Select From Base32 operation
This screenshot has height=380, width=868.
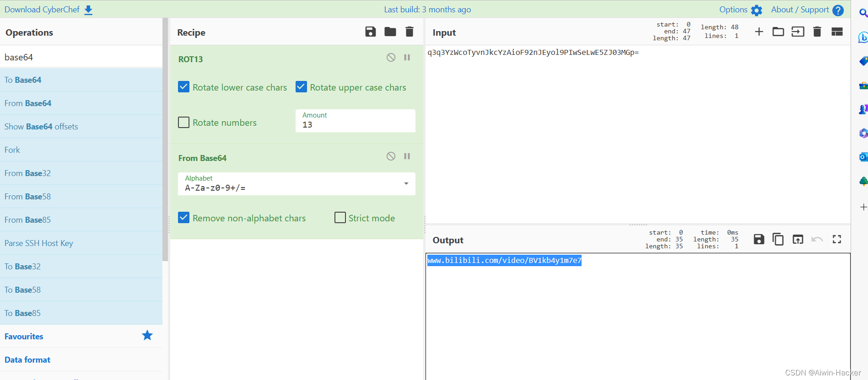[x=81, y=173]
